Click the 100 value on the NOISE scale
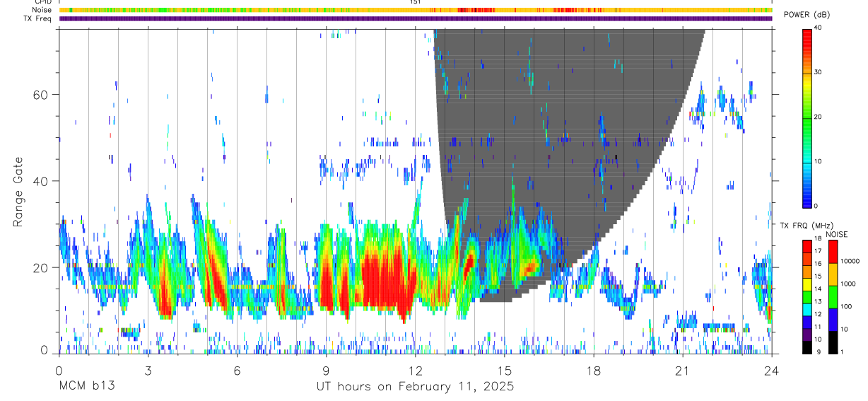868x401 pixels. [846, 306]
